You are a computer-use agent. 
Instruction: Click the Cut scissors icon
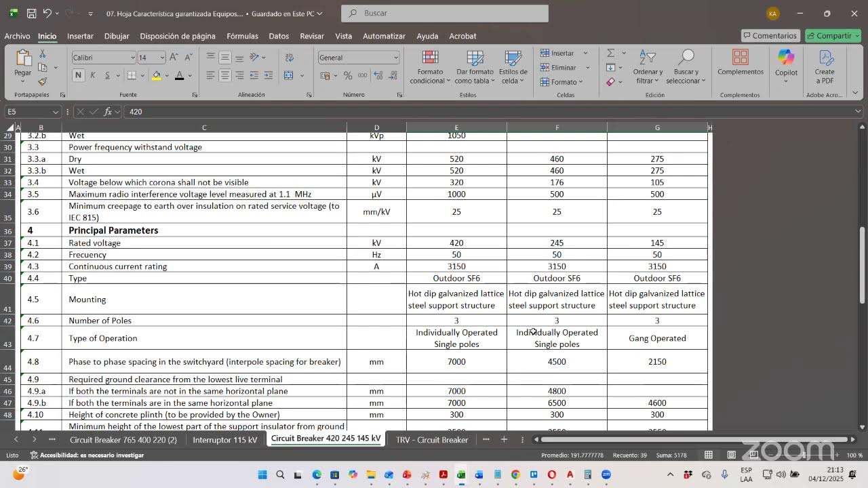(42, 54)
